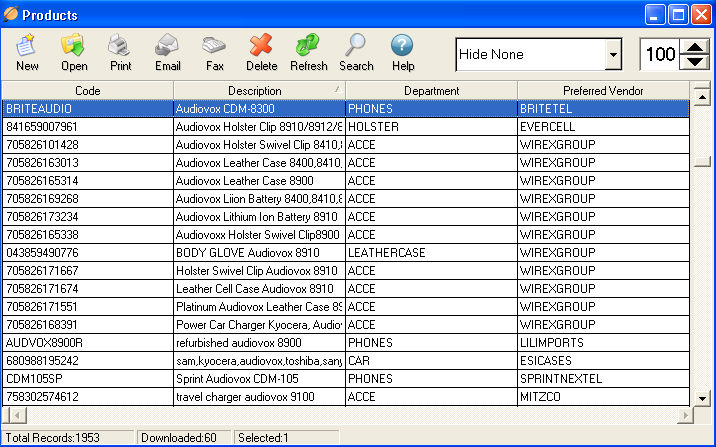
Task: Click the horizontal scrollbar right arrow
Action: tap(685, 415)
